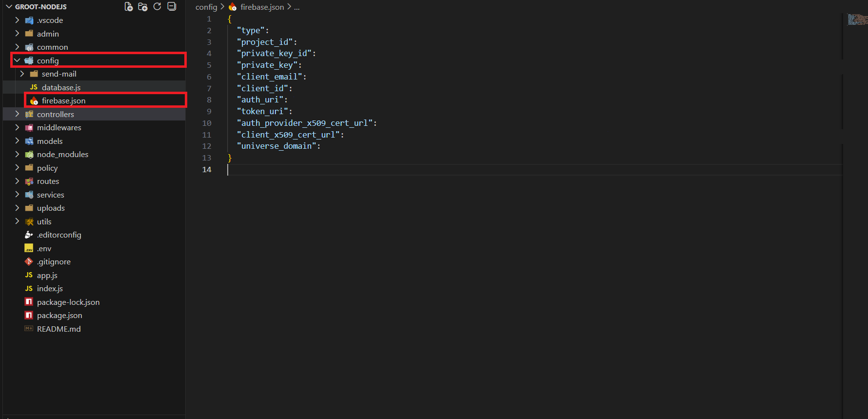The height and width of the screenshot is (419, 868).
Task: Click the package.json npm icon
Action: tap(29, 316)
